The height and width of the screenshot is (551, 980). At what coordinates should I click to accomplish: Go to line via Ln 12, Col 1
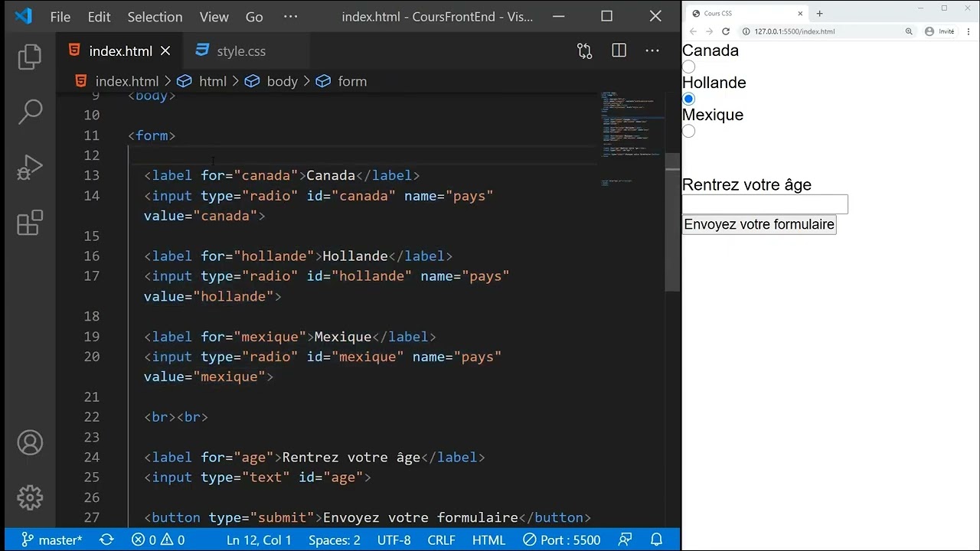[259, 540]
